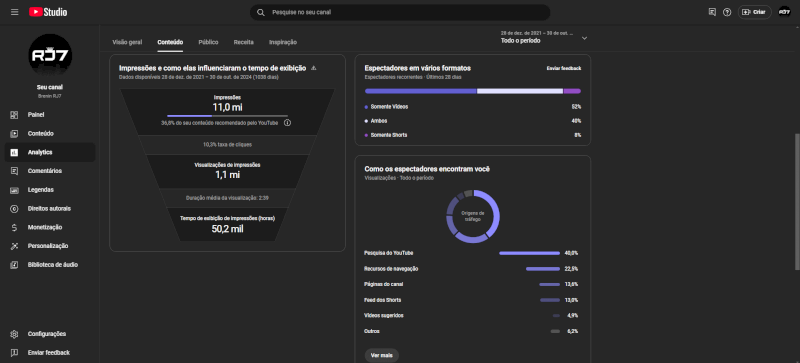Viewport: 800px width, 363px height.
Task: Open Painel in the sidebar
Action: pyautogui.click(x=49, y=115)
